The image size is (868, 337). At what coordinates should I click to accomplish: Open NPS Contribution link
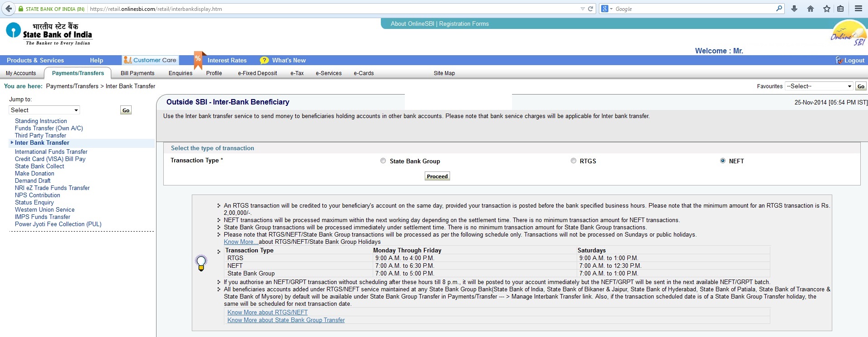37,195
